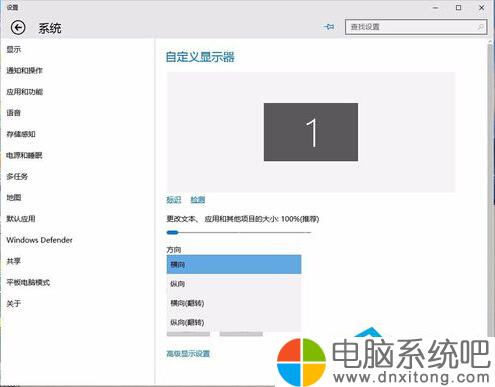Screen dimensions: 495x387
Task: Open 高级显示设置 link
Action: coord(188,354)
